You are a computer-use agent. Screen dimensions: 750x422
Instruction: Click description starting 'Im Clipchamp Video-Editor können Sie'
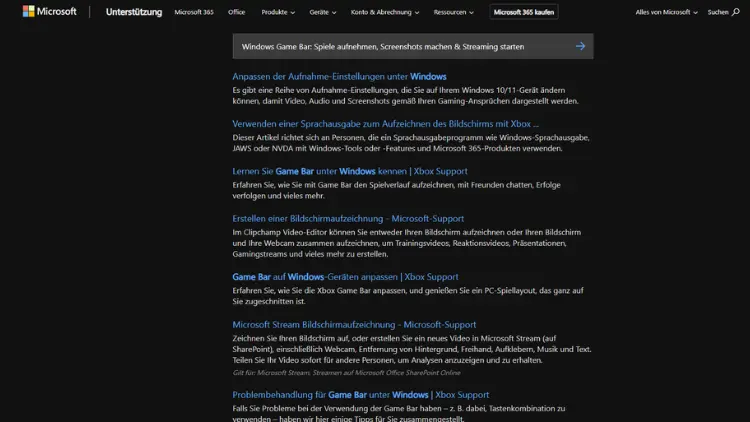(x=407, y=243)
